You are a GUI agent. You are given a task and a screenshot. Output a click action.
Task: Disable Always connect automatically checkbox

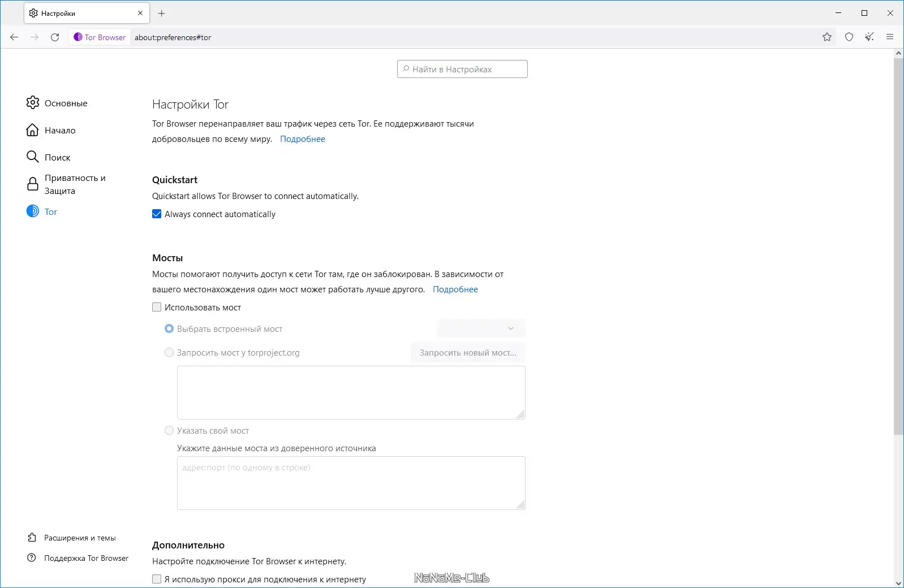[157, 214]
